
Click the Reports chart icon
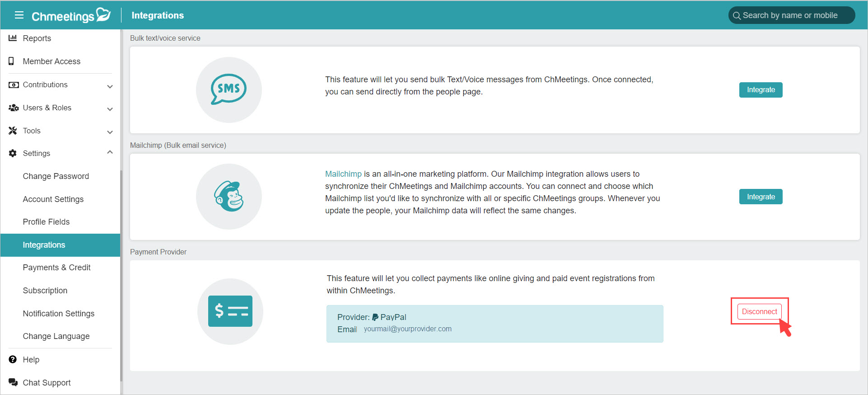(13, 38)
